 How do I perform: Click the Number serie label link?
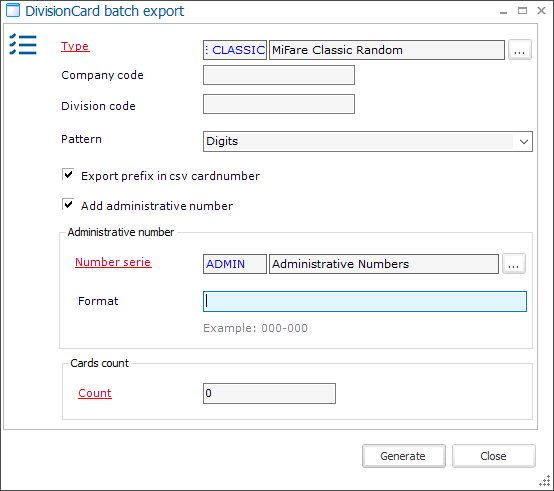(x=113, y=262)
